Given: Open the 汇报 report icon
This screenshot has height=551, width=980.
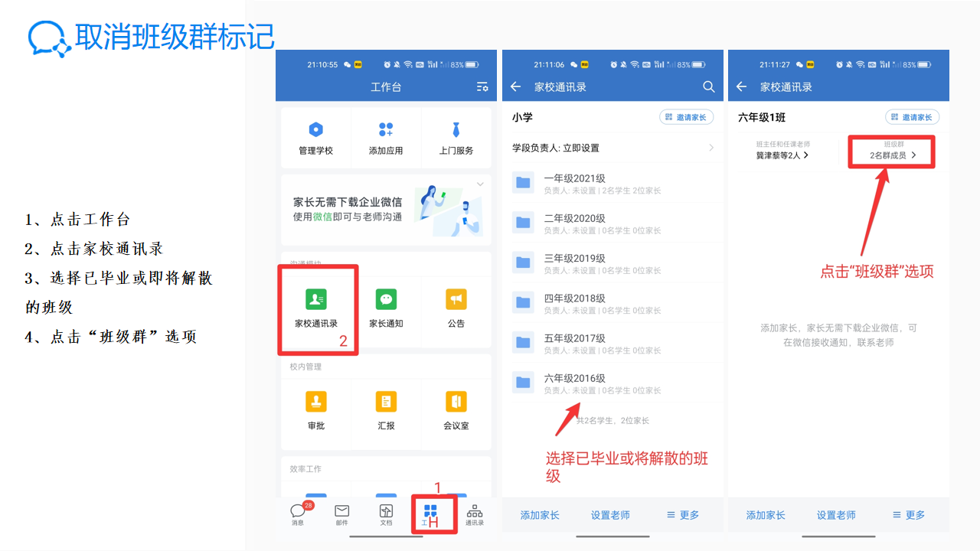Looking at the screenshot, I should [386, 402].
